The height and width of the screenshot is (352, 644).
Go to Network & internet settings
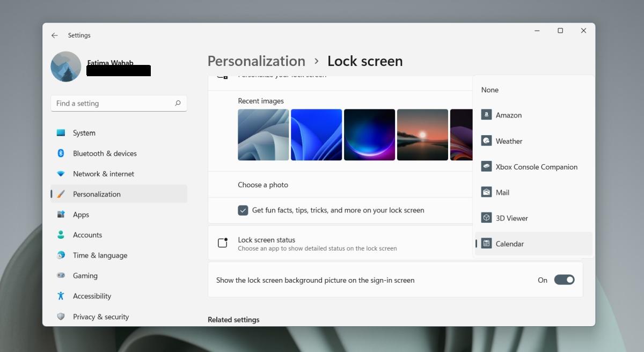click(x=119, y=174)
